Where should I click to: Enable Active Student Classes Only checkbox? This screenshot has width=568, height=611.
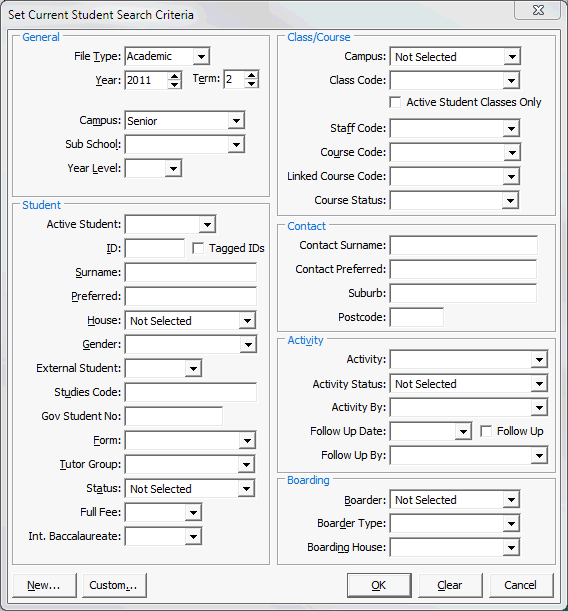[x=395, y=102]
